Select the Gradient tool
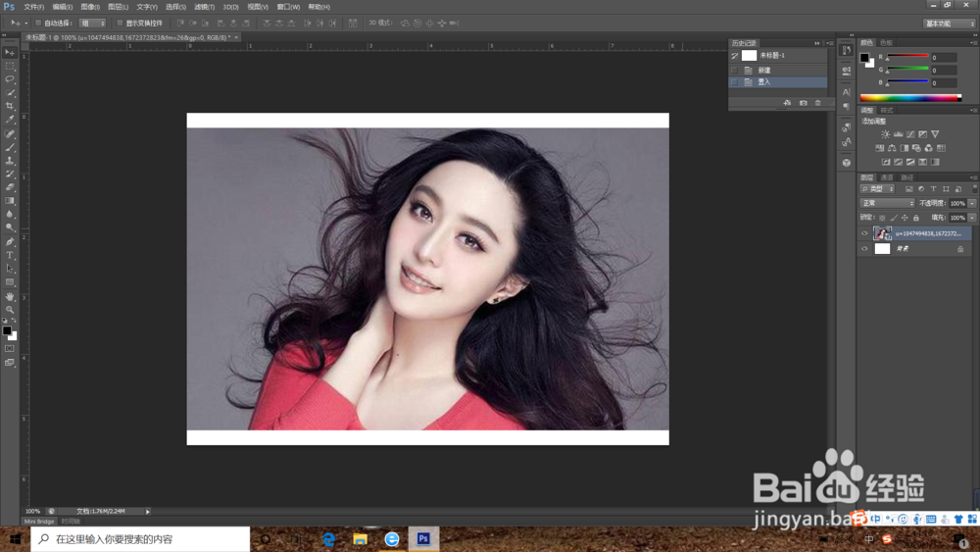 coord(10,201)
